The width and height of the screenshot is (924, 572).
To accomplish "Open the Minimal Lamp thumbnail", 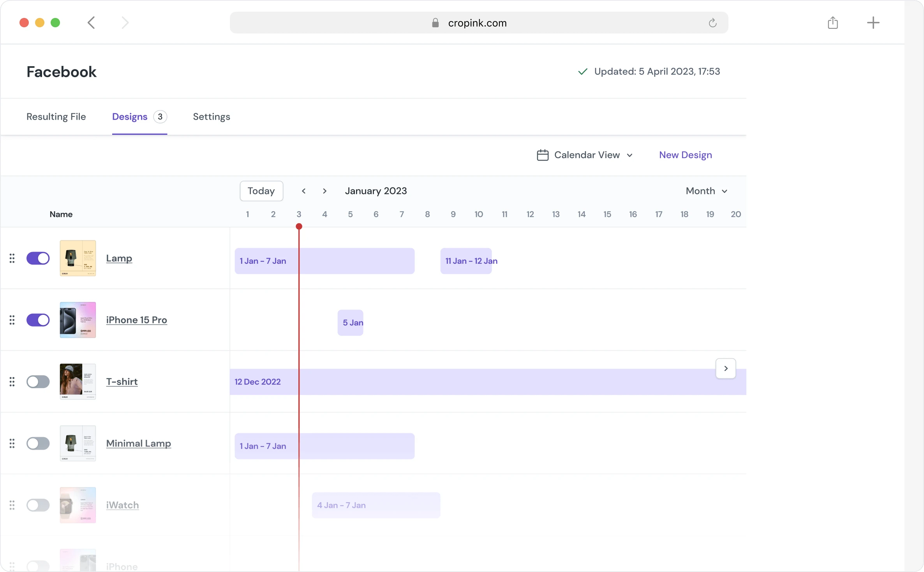I will (78, 443).
